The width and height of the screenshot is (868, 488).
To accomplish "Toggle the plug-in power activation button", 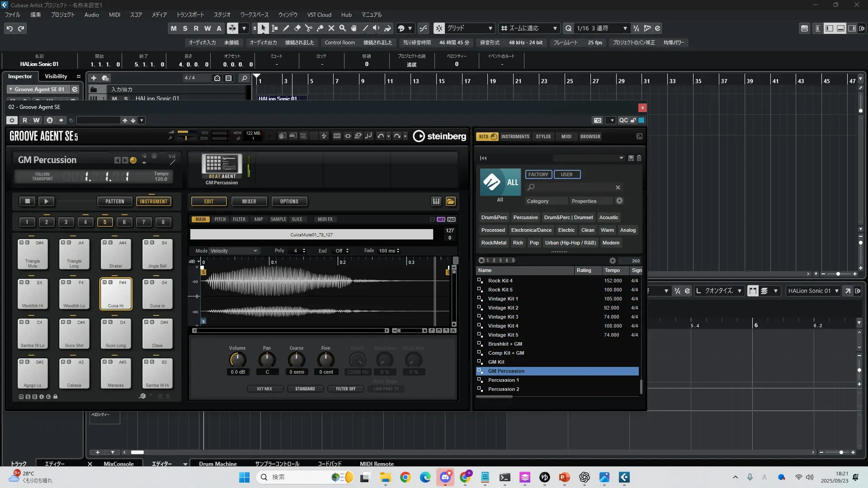I will 12,120.
